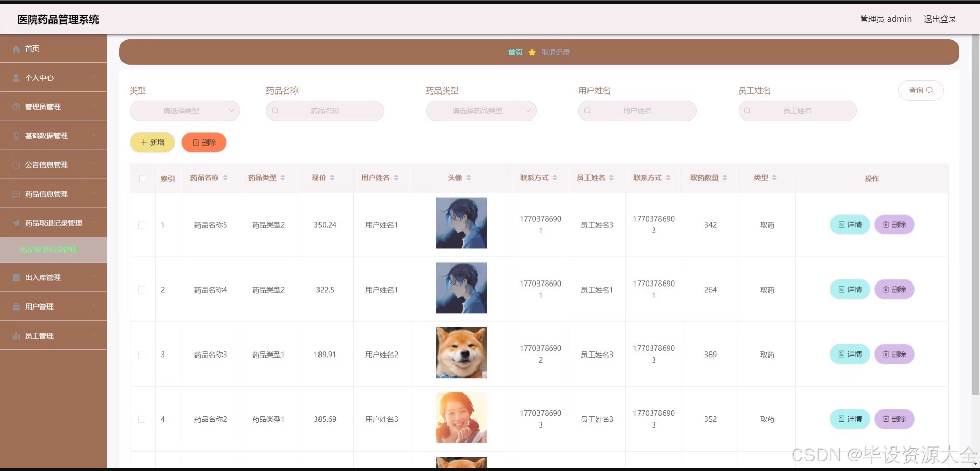Click the icon beside 药品取退记录管理
The image size is (980, 471).
coord(16,223)
